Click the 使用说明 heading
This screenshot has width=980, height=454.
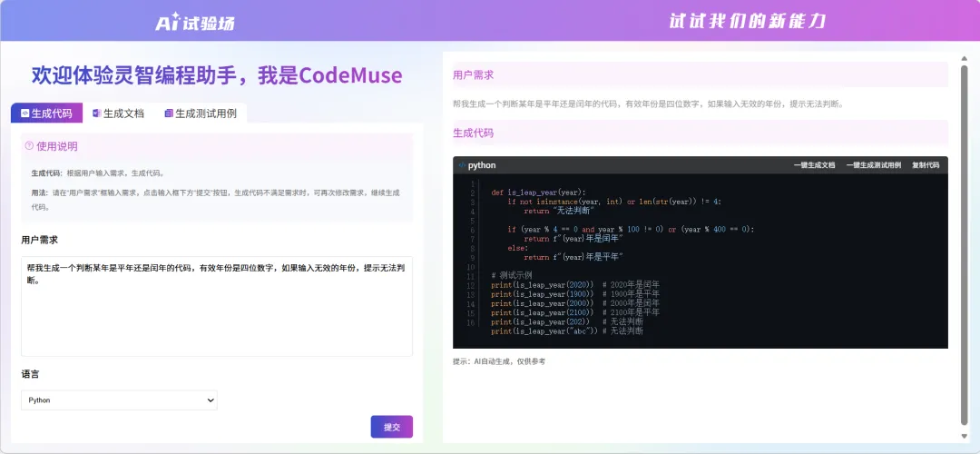[57, 146]
